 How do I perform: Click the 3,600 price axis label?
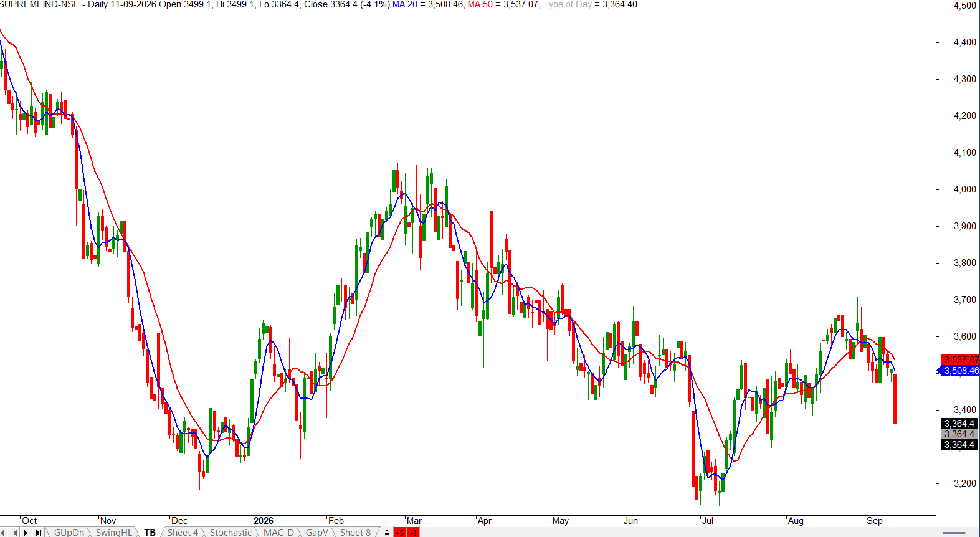point(965,336)
